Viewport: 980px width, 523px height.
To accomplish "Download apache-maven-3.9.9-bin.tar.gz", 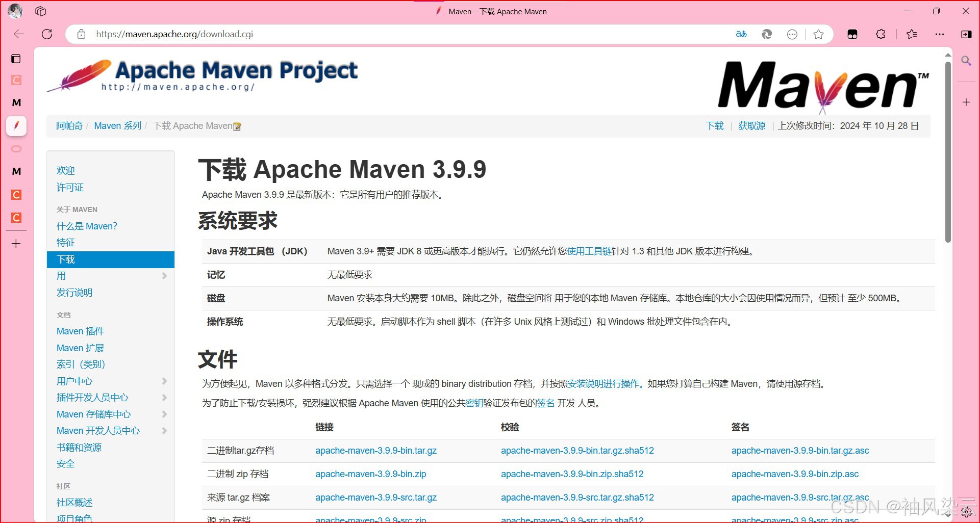I will (x=376, y=451).
